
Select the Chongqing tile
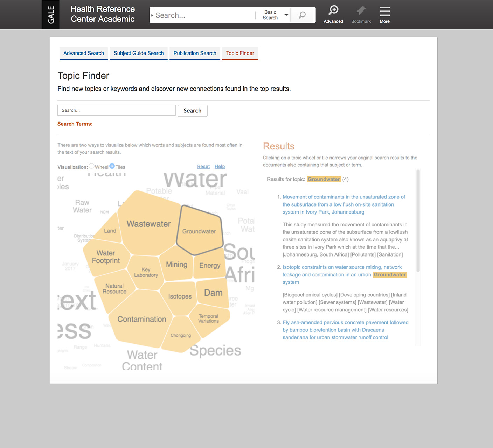(x=181, y=335)
